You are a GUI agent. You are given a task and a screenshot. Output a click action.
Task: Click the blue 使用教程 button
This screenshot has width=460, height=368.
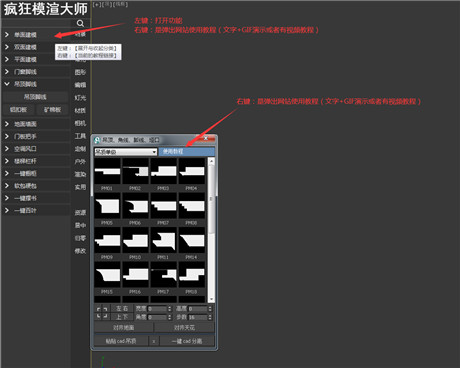coord(186,151)
